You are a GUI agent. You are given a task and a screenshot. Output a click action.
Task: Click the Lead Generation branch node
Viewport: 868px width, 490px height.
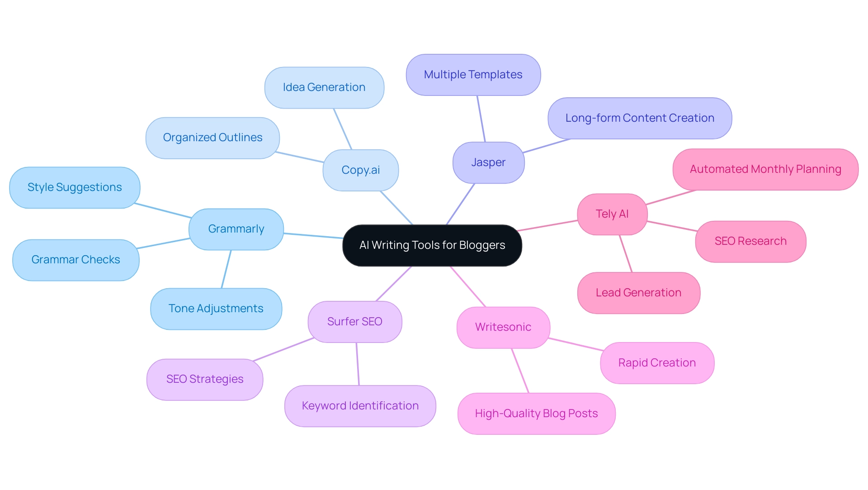click(634, 291)
